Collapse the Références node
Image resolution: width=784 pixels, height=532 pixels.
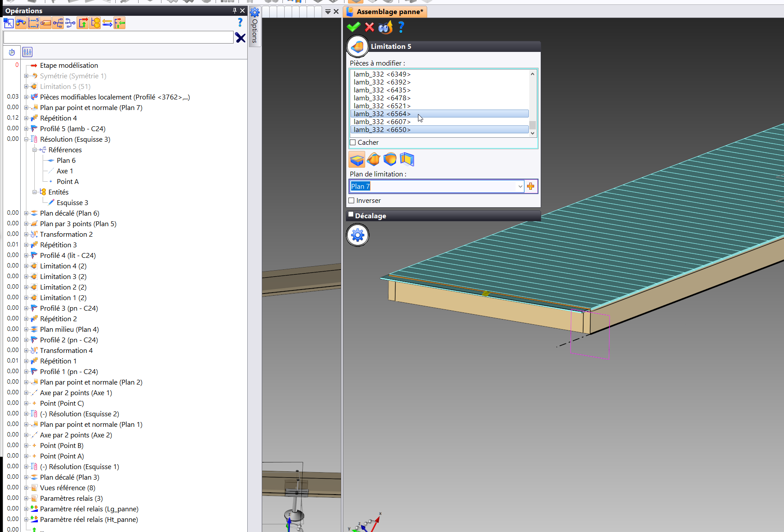tap(34, 150)
